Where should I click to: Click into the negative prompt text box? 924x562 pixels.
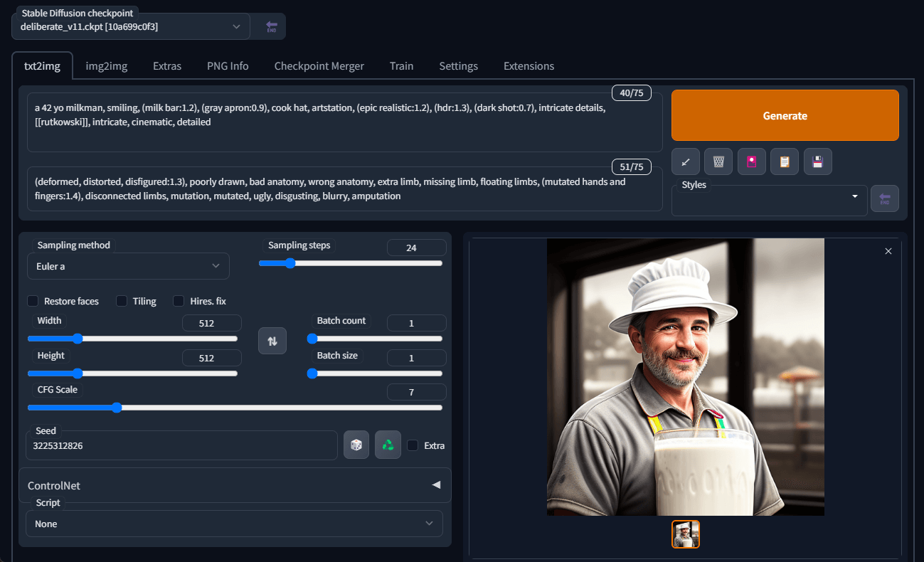tap(345, 189)
